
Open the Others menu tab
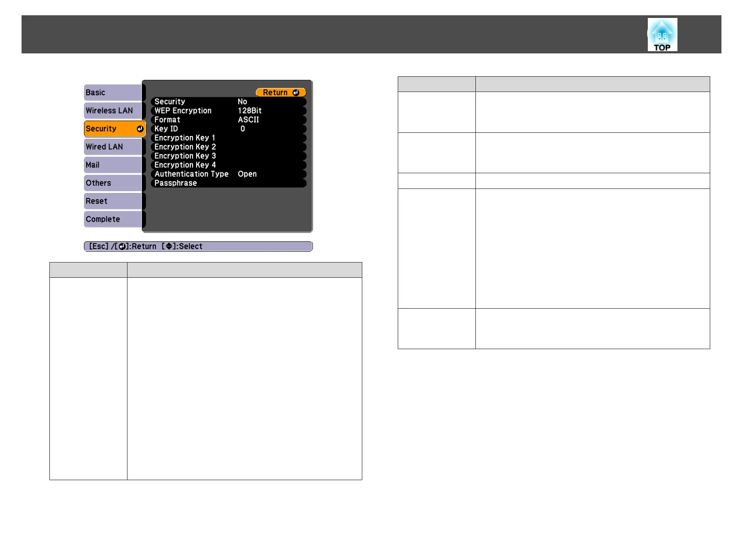(x=113, y=183)
